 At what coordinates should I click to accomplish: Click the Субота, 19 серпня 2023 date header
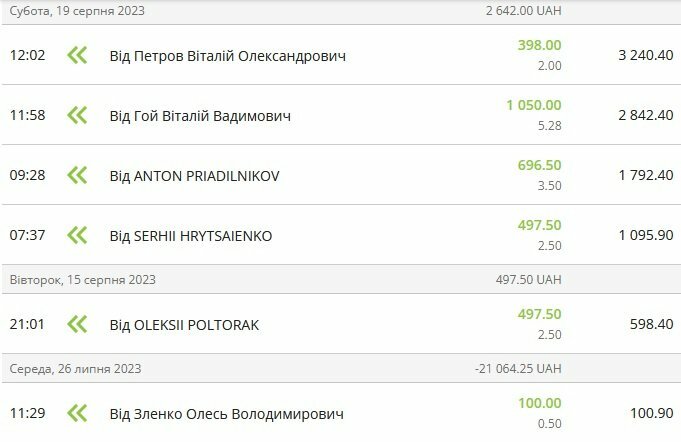[76, 11]
